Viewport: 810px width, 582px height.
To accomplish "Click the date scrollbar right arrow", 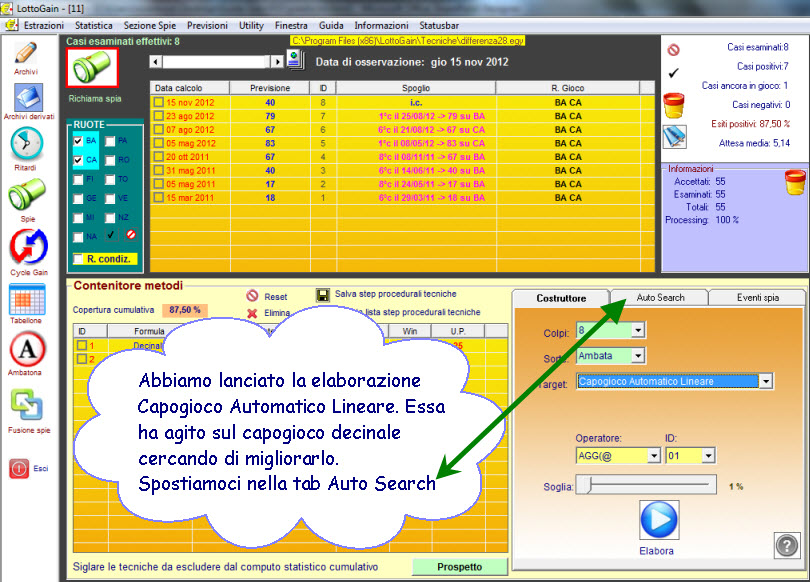I will tap(277, 62).
